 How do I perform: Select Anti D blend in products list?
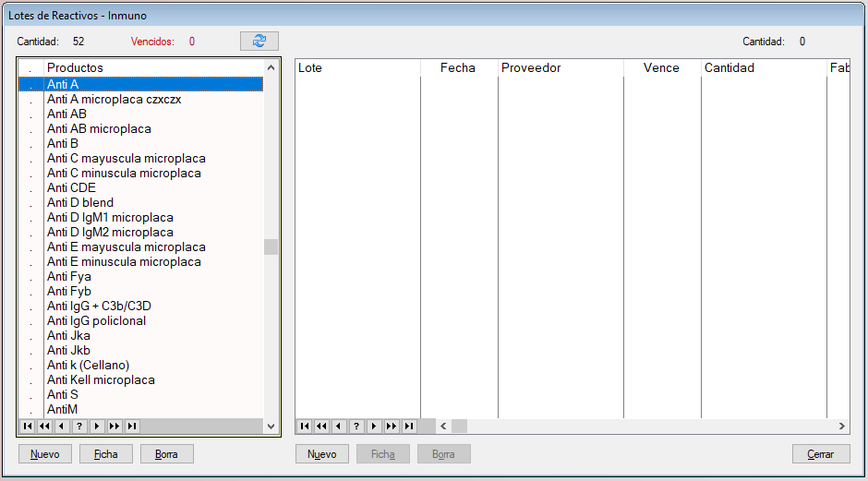click(80, 202)
